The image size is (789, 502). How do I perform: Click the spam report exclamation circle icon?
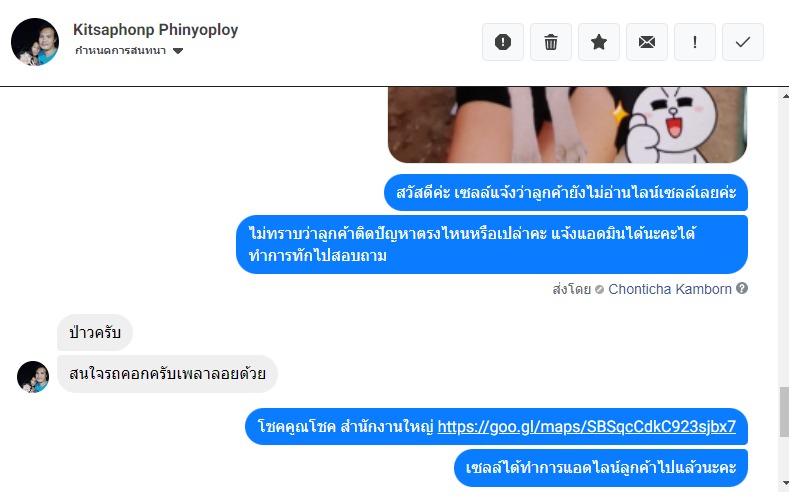pos(503,42)
